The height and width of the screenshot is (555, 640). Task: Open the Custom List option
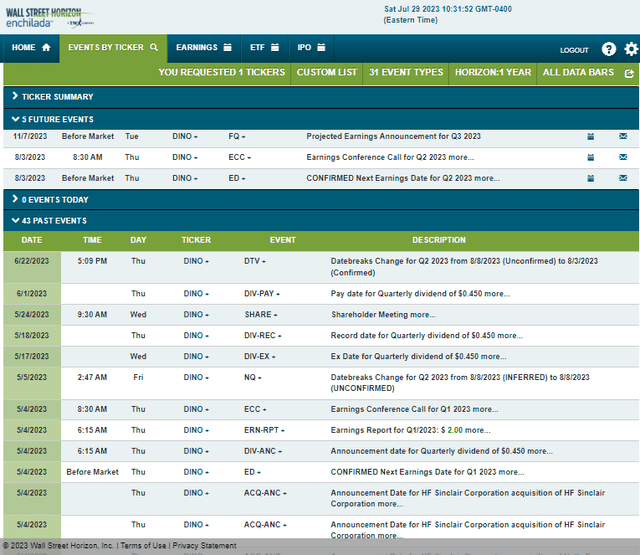click(327, 73)
